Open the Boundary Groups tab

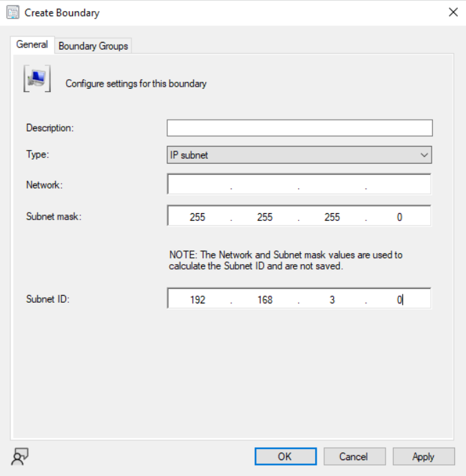(x=93, y=46)
